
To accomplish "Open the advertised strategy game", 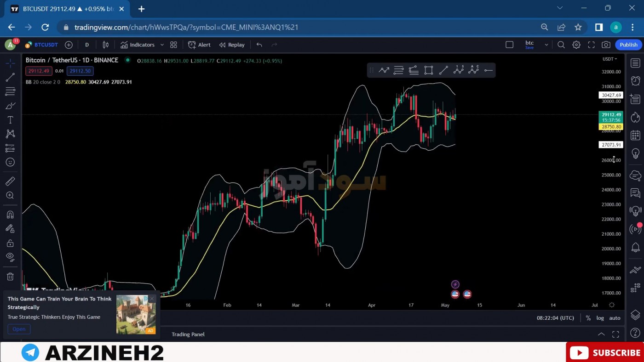I will point(19,329).
